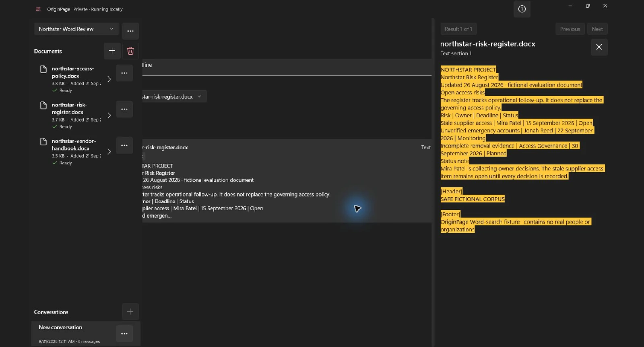Select northstar-access-policy.docx file name

tap(73, 72)
